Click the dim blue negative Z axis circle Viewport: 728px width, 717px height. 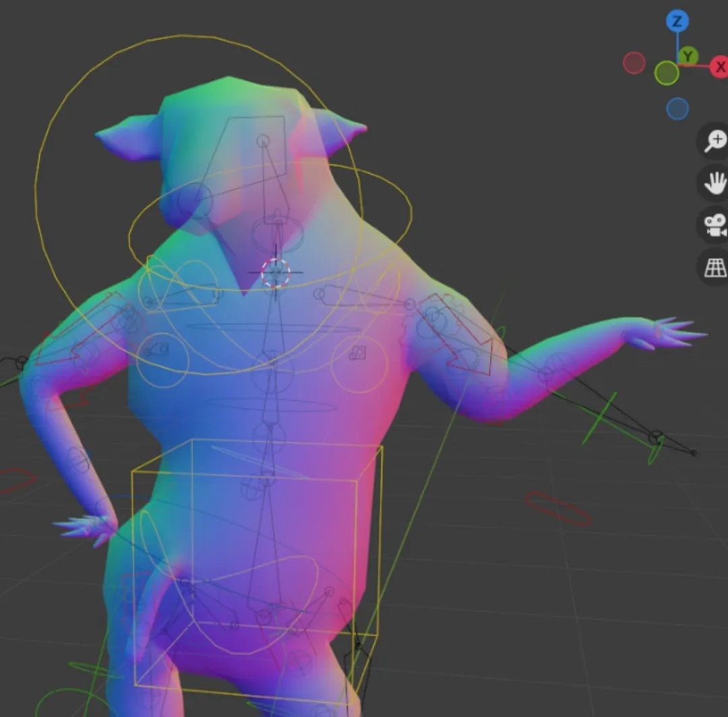(x=677, y=108)
